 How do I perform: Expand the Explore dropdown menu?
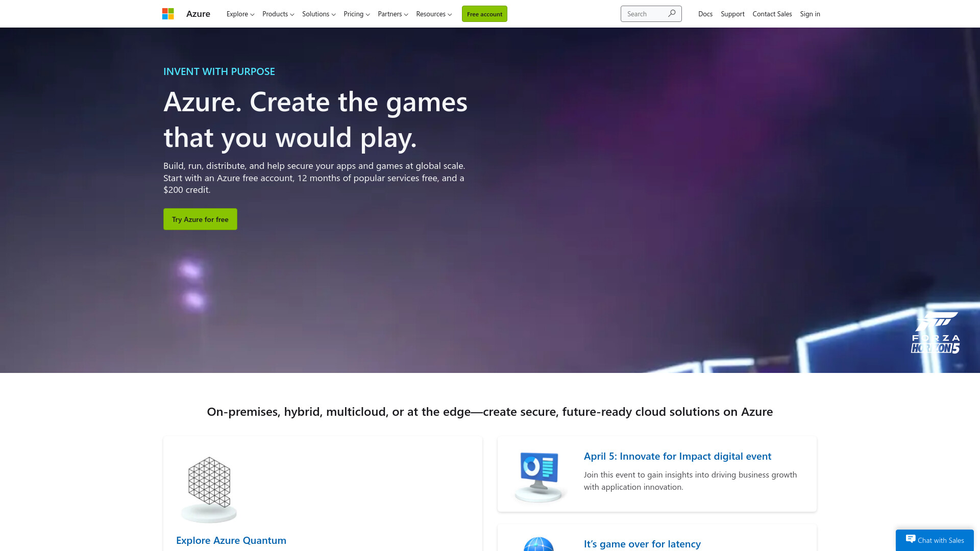click(240, 14)
